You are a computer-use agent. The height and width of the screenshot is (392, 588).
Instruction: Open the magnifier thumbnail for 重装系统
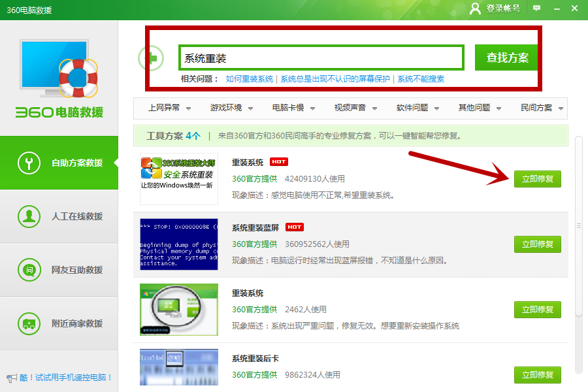(179, 310)
